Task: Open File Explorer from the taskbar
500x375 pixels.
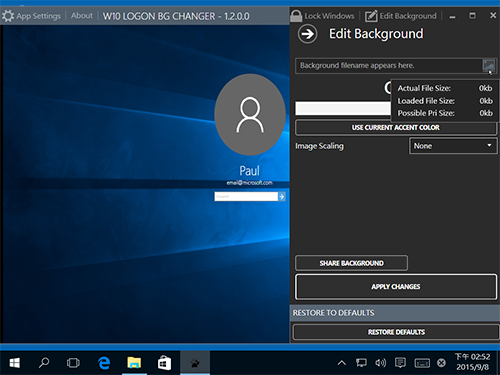Action: point(134,363)
